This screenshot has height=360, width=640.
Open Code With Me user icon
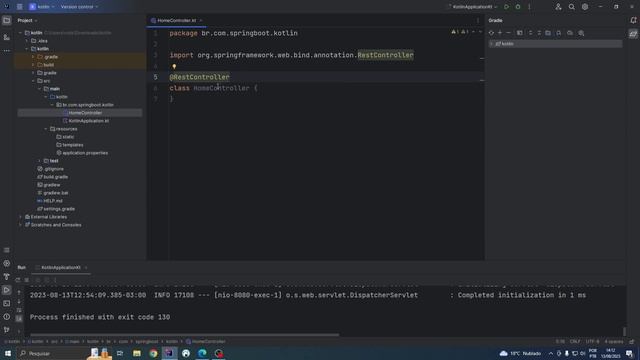[558, 7]
